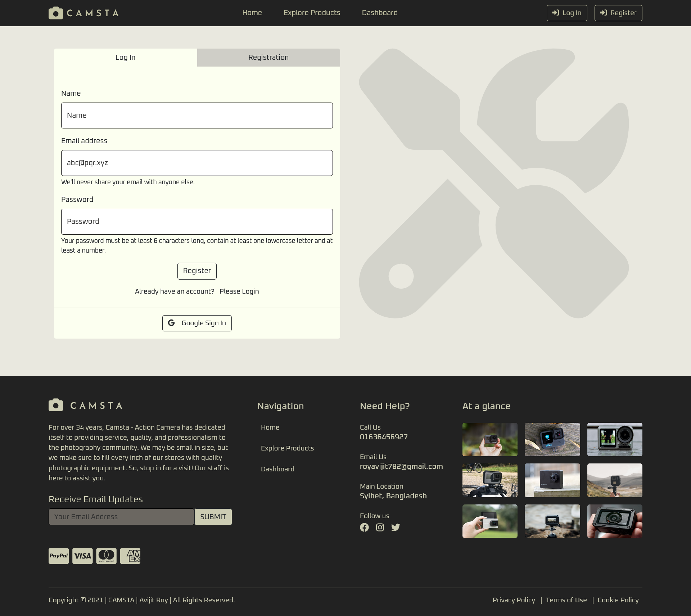
Task: Switch to the Log In tab
Action: tap(125, 58)
